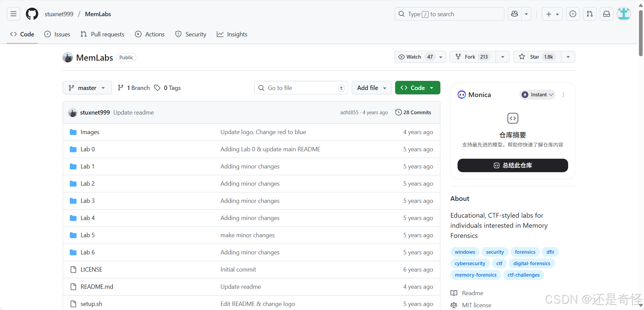
Task: Star the MemLabs repository
Action: pyautogui.click(x=537, y=57)
